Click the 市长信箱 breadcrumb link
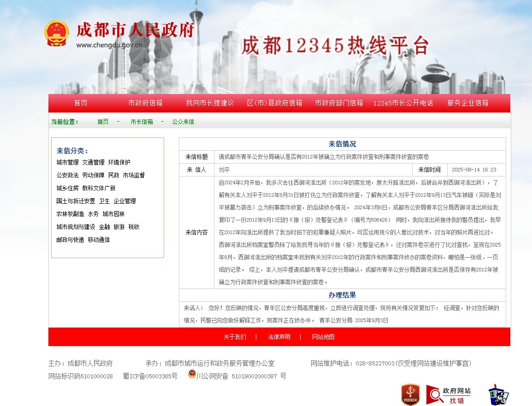Screen dimensions: 532x406 pos(142,122)
